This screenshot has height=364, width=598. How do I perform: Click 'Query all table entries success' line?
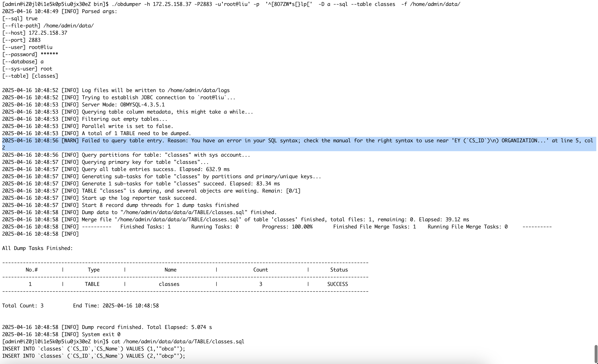click(116, 169)
